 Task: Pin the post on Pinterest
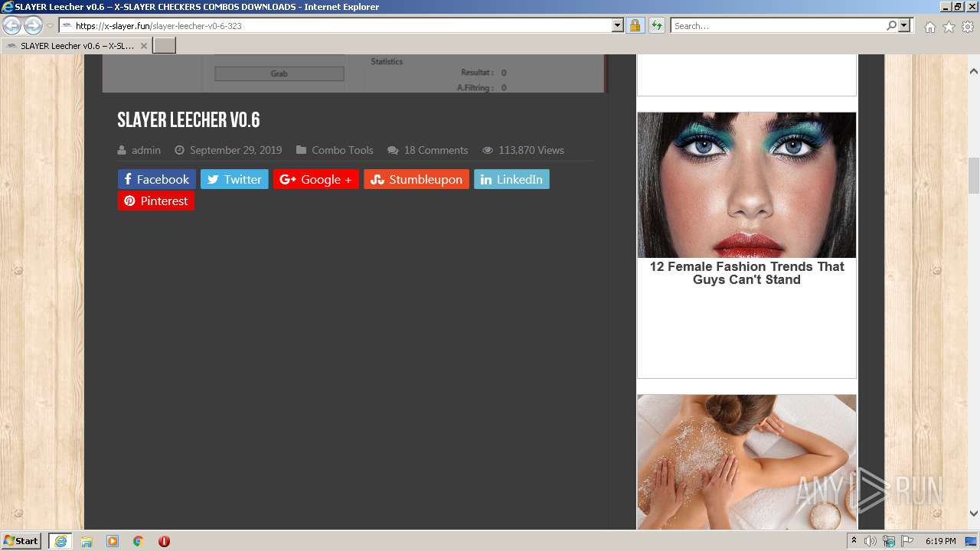tap(156, 201)
